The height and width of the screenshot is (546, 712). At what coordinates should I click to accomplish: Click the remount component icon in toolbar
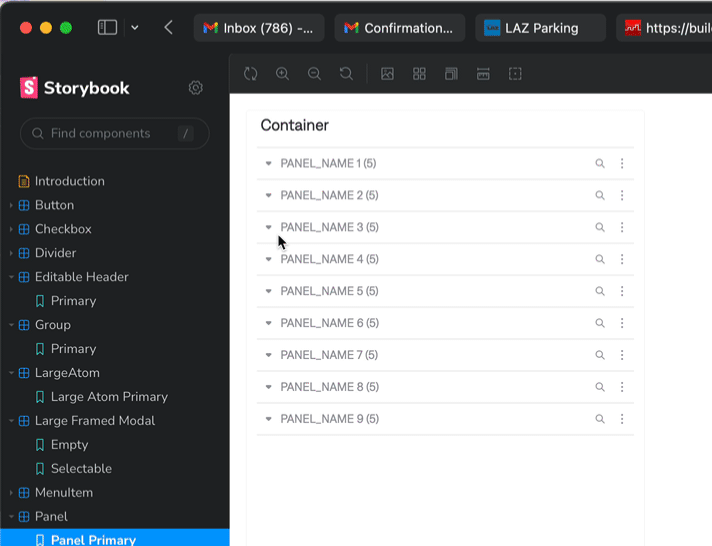pyautogui.click(x=251, y=74)
